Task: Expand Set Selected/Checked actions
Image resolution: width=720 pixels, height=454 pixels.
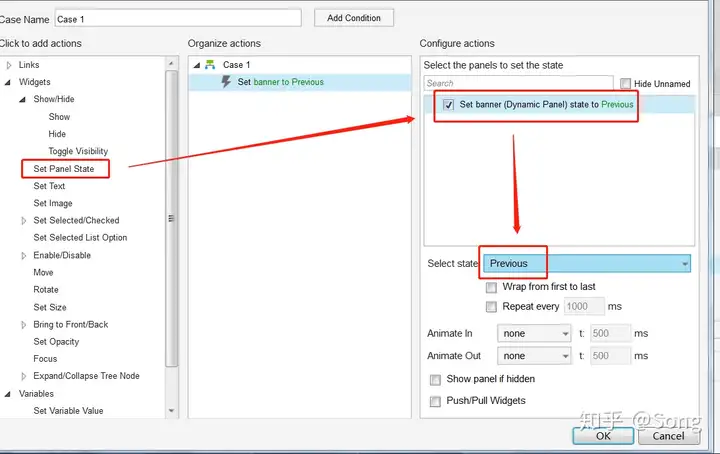Action: coord(24,221)
